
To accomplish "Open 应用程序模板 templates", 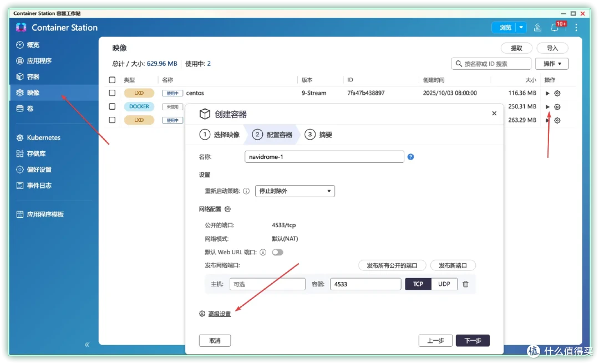I will coord(40,214).
